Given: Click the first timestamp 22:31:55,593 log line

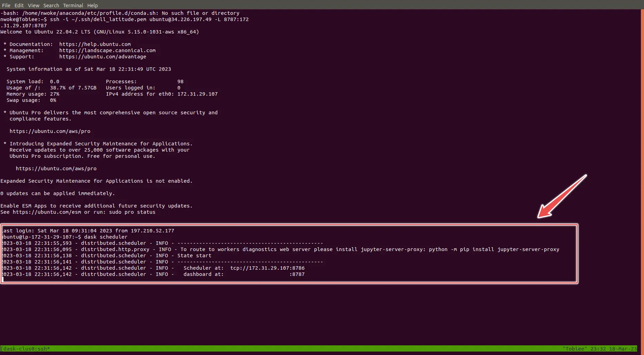Looking at the screenshot, I should [x=162, y=243].
